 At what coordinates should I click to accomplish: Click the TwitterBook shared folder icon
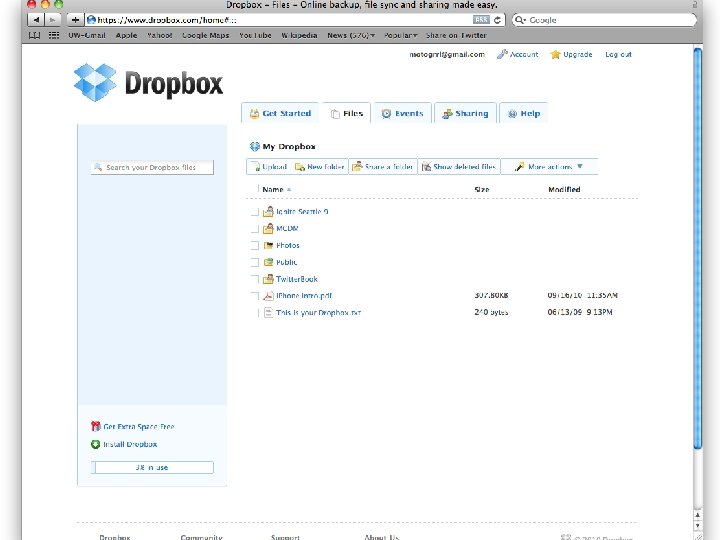(268, 279)
